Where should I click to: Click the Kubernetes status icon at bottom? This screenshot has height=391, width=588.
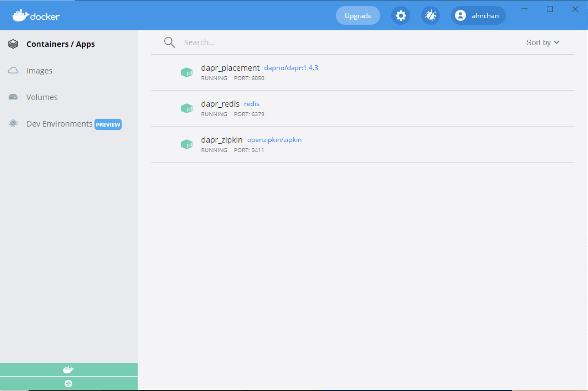point(68,384)
